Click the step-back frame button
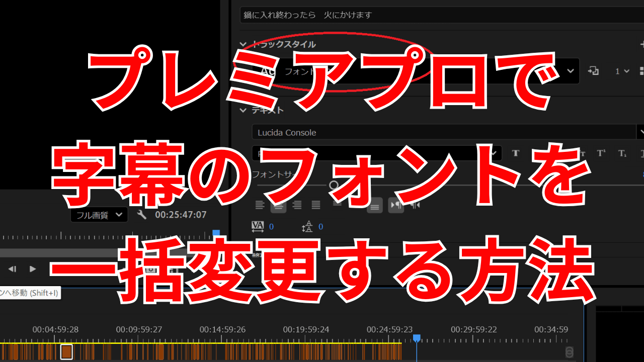This screenshot has width=644, height=362. 13,269
